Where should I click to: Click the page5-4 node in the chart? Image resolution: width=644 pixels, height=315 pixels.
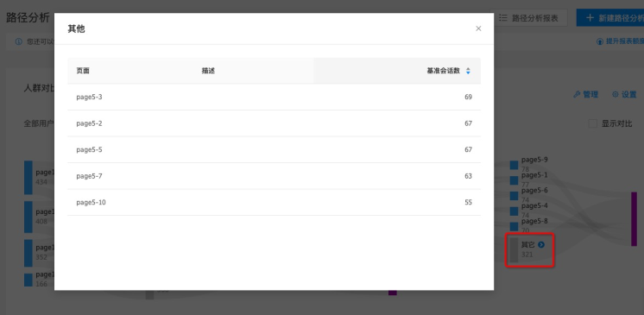click(x=514, y=211)
